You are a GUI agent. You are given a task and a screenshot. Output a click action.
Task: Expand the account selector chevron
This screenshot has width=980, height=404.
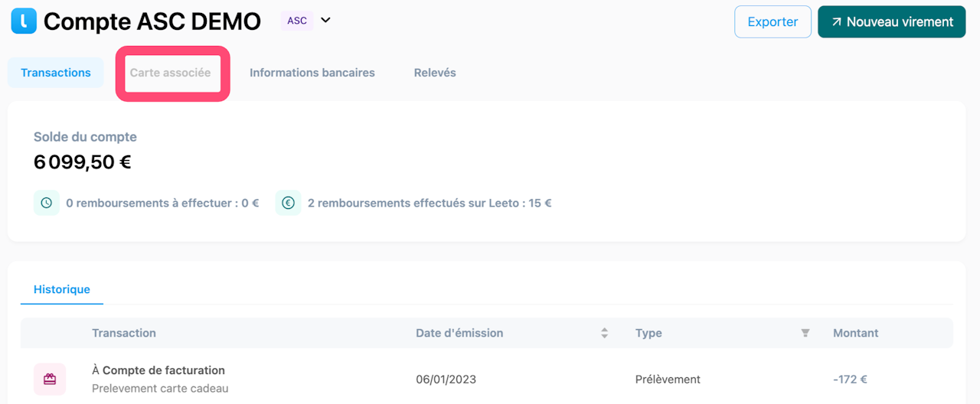(x=325, y=21)
